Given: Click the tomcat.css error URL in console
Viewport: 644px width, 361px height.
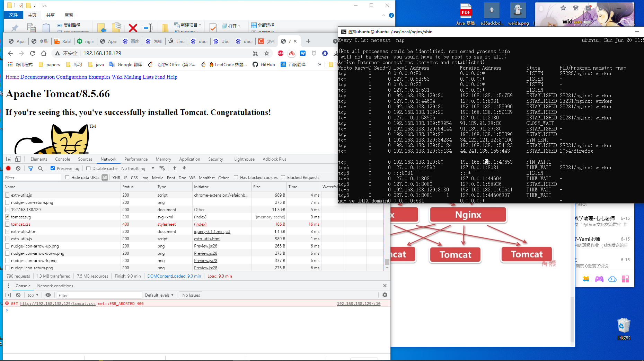Looking at the screenshot, I should pos(58,304).
